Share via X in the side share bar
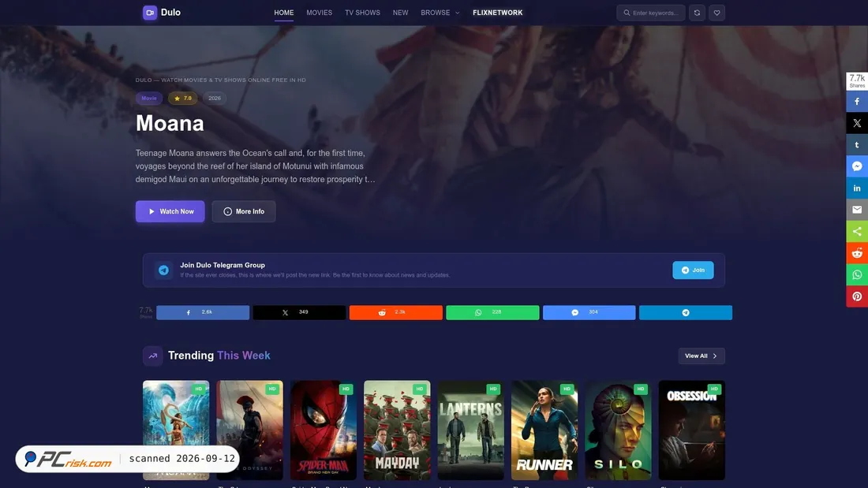868x488 pixels. [857, 123]
